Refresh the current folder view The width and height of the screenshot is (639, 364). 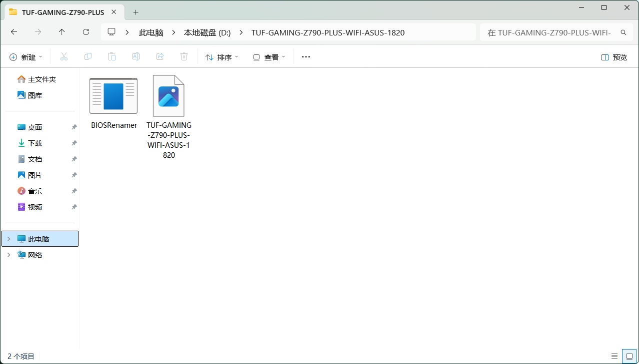pos(86,32)
